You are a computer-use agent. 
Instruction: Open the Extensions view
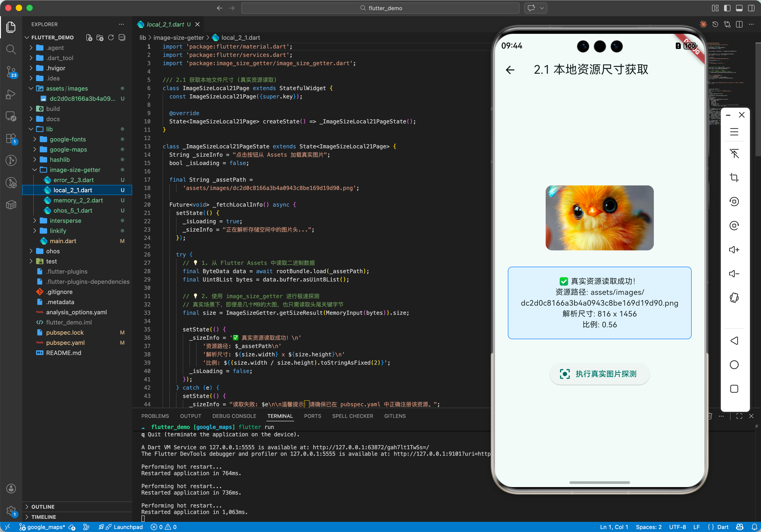11,138
